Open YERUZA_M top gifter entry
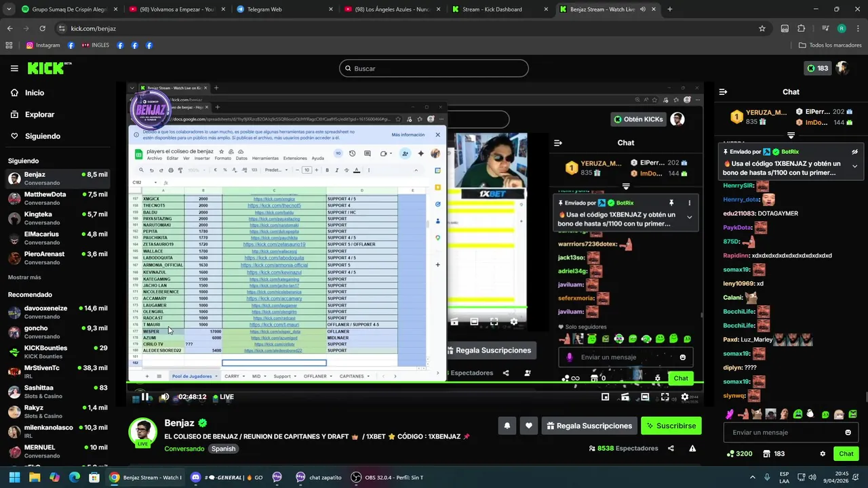Image resolution: width=868 pixels, height=488 pixels. coord(759,117)
